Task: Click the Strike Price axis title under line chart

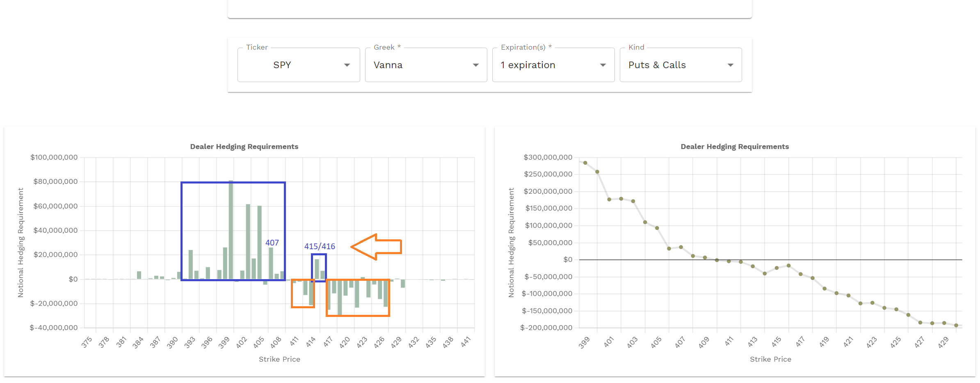Action: click(770, 359)
